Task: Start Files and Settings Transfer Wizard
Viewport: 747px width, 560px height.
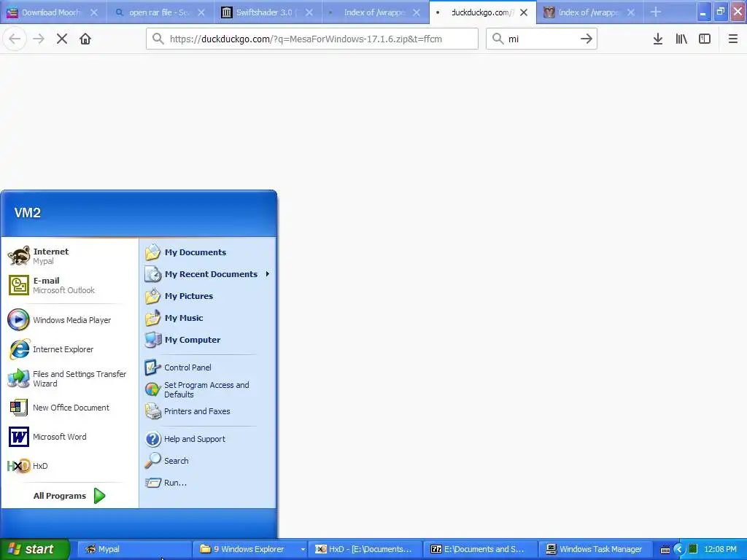Action: [69, 378]
